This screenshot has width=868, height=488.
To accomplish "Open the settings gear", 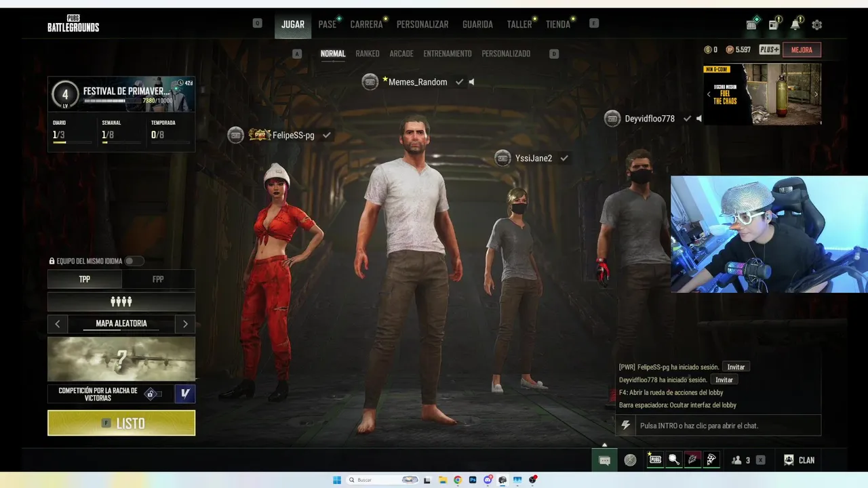I will (816, 25).
